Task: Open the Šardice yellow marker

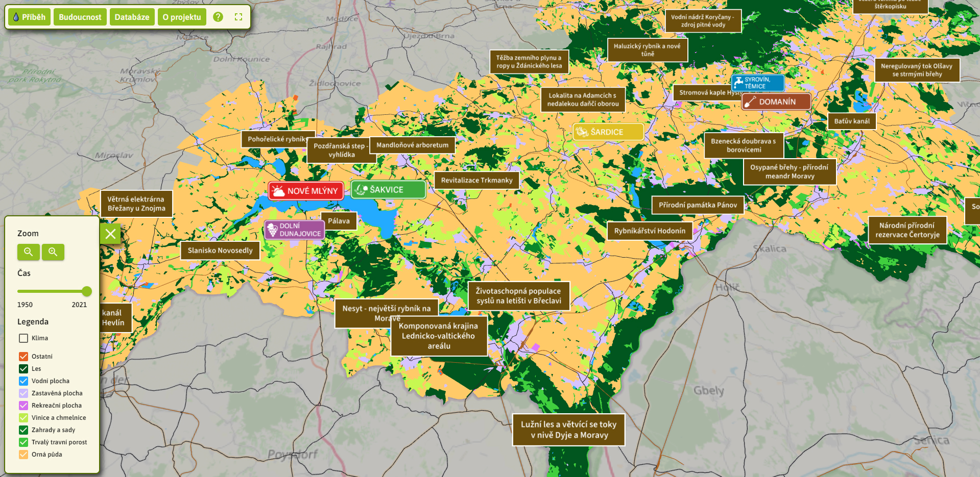Action: click(608, 132)
